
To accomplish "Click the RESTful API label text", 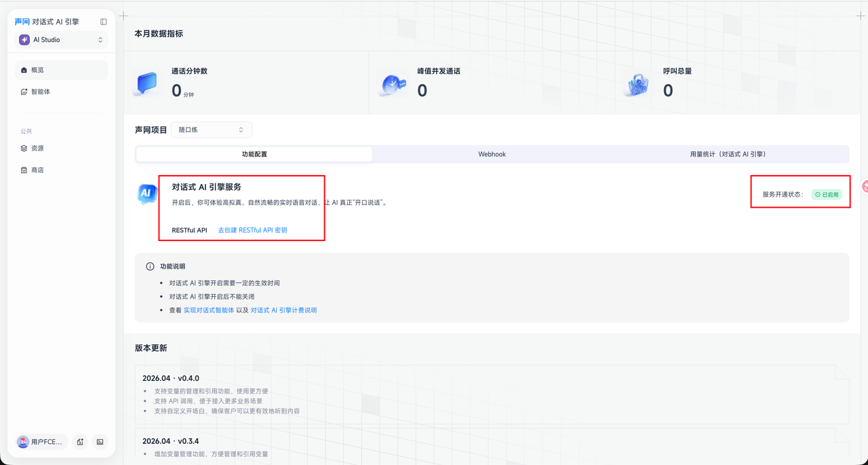I will pos(189,230).
